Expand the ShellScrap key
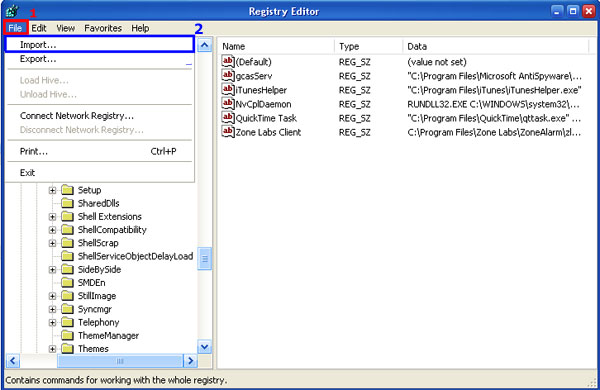 [x=52, y=243]
